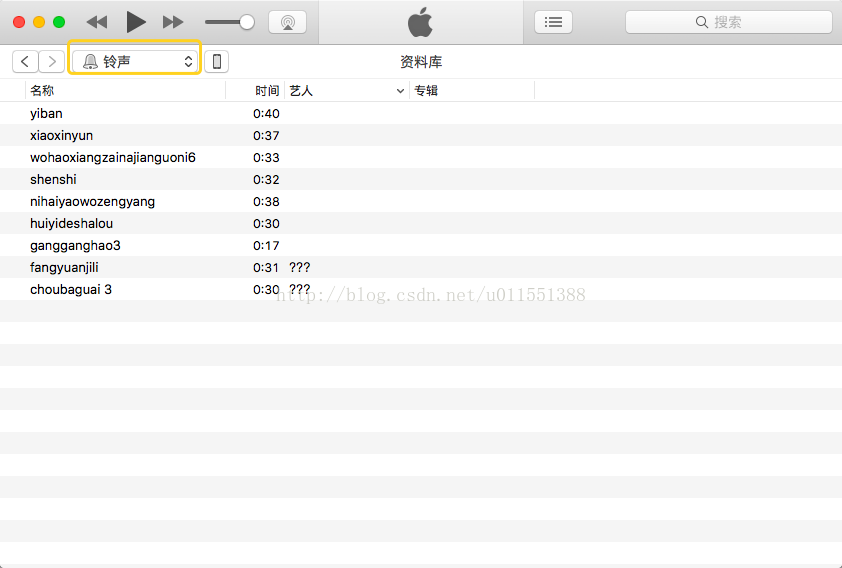Image resolution: width=842 pixels, height=568 pixels.
Task: Click the ??? artist of fangyuanjili
Action: pos(300,267)
